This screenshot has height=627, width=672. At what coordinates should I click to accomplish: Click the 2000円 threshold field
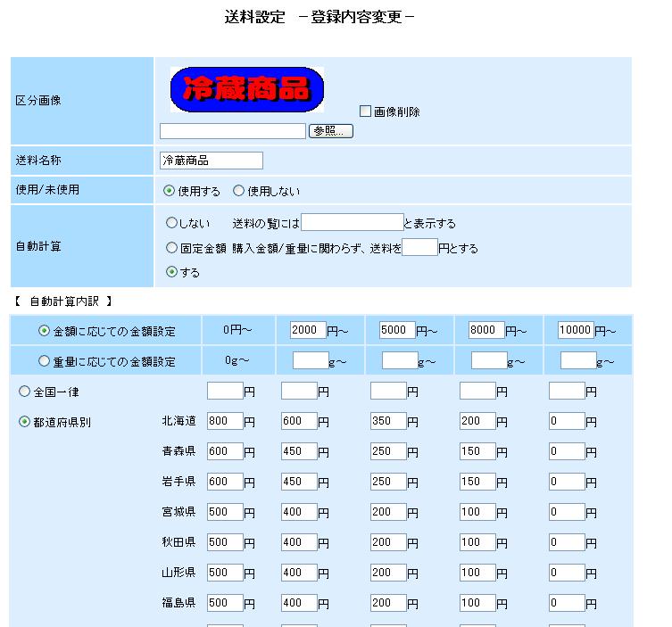308,330
